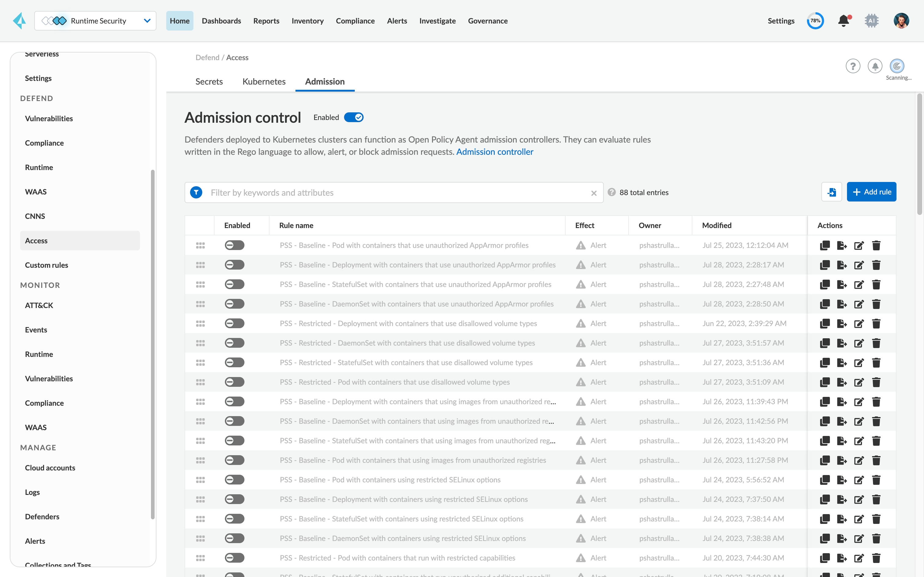Click the notification bell icon in top bar
This screenshot has width=924, height=577.
[843, 21]
